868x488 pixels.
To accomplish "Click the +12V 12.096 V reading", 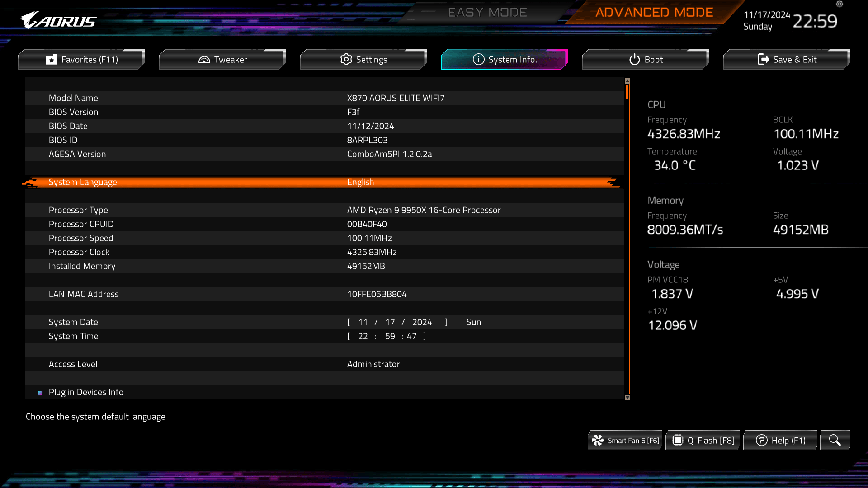I will pos(672,325).
